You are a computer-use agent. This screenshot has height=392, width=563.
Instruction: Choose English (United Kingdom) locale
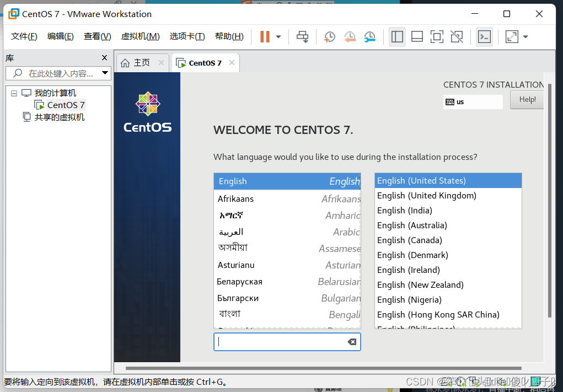pyautogui.click(x=448, y=196)
